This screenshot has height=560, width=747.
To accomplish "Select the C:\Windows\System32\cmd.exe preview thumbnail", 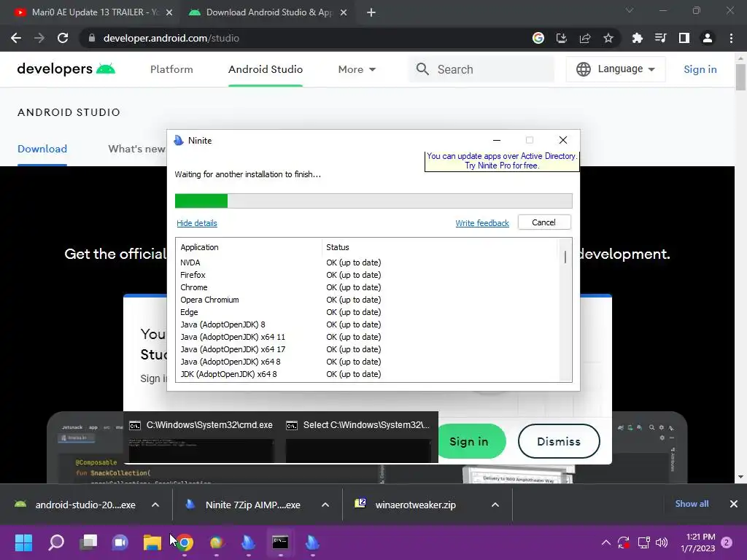I will point(201,437).
